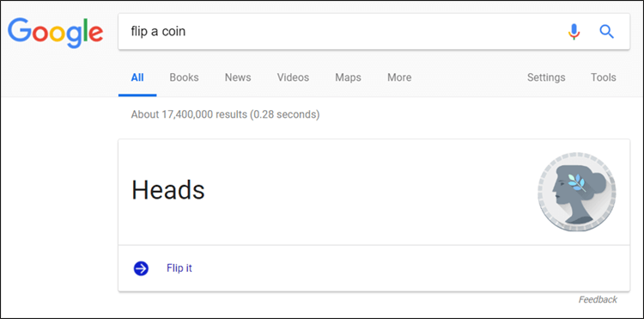Switch to the Books tab
The image size is (644, 319).
tap(184, 77)
